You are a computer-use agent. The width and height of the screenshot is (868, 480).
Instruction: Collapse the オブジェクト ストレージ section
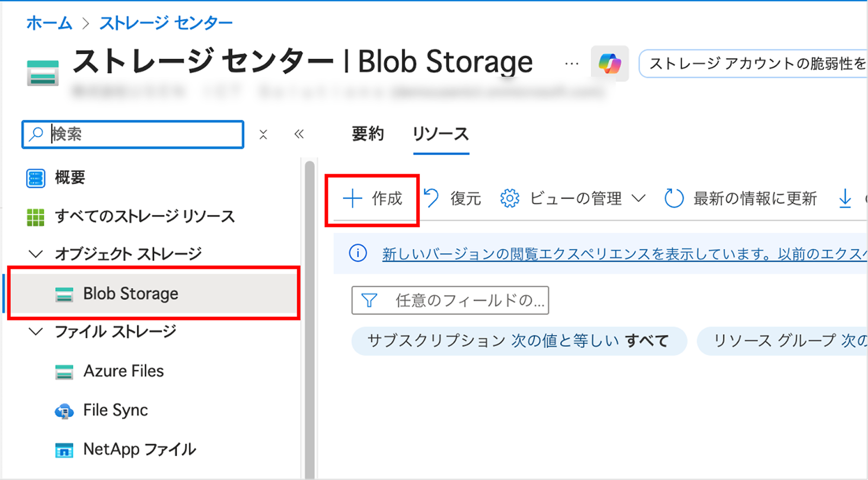pos(36,254)
